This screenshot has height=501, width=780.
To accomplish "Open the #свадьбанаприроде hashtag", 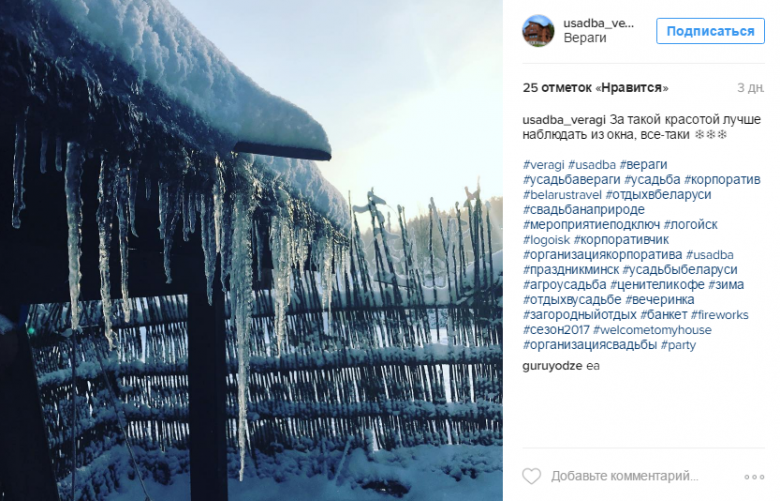I will [584, 209].
